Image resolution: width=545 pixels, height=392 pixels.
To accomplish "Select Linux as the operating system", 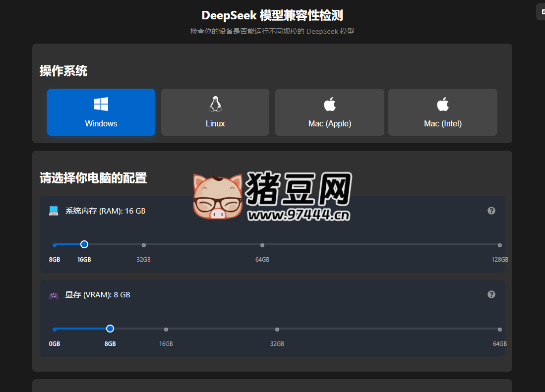I will pos(215,112).
